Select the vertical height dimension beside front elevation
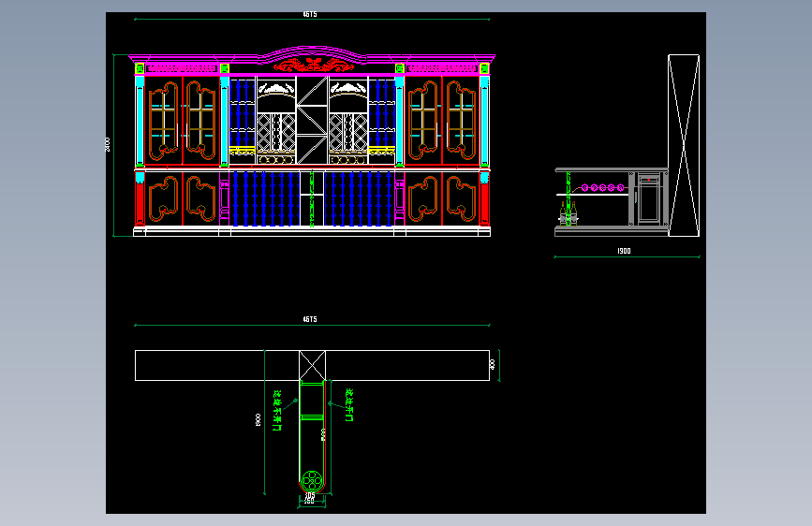This screenshot has width=812, height=526. click(108, 144)
